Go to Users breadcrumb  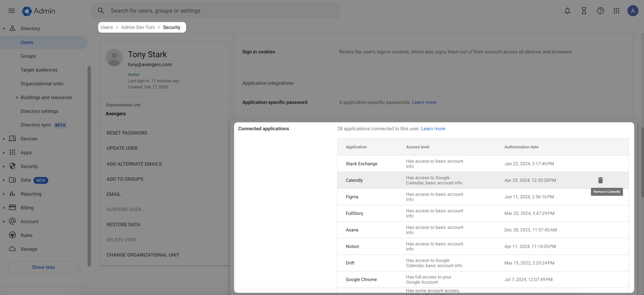point(106,27)
